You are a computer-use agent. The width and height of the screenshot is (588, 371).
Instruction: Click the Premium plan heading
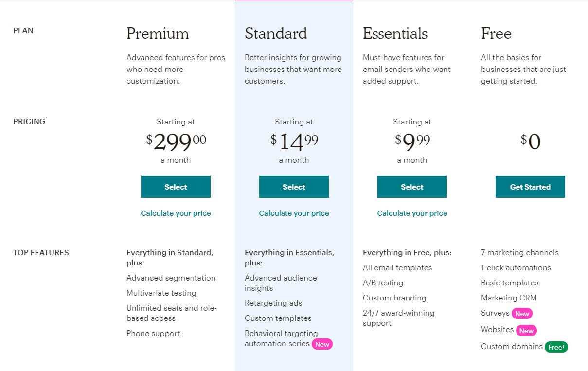[x=158, y=34]
